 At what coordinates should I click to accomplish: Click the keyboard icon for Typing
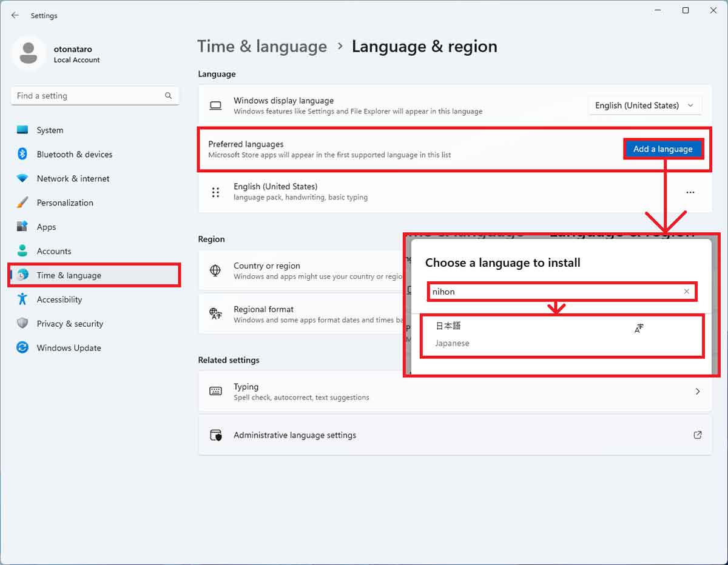click(x=215, y=392)
